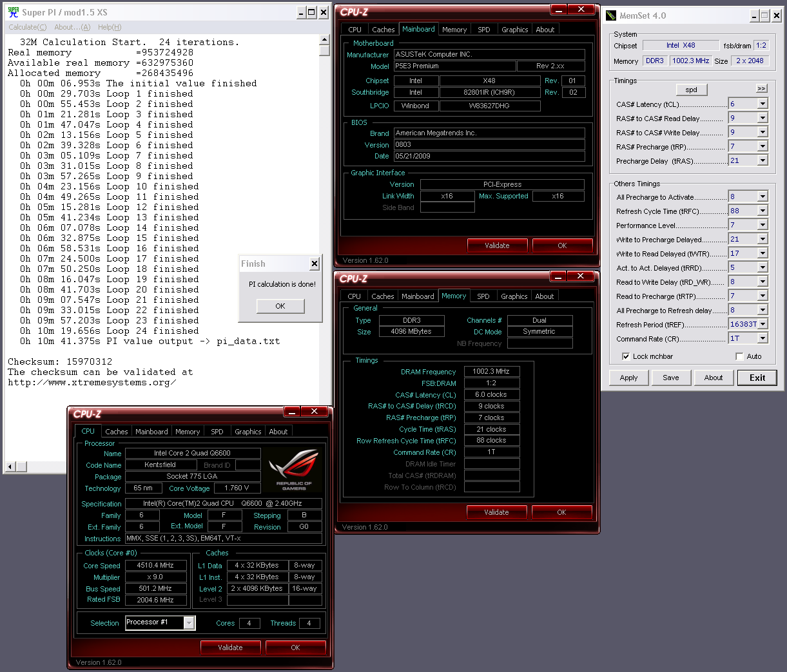Click the Save button in MemSet
The height and width of the screenshot is (672, 787).
(671, 378)
